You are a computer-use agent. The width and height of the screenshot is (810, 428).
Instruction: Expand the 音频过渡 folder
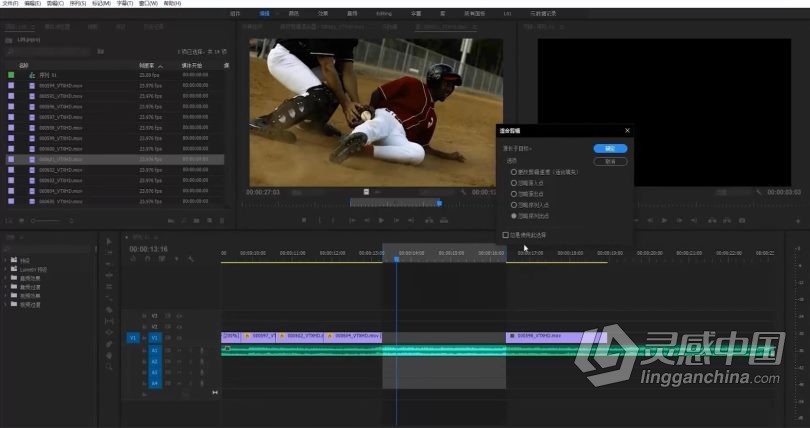pyautogui.click(x=6, y=287)
